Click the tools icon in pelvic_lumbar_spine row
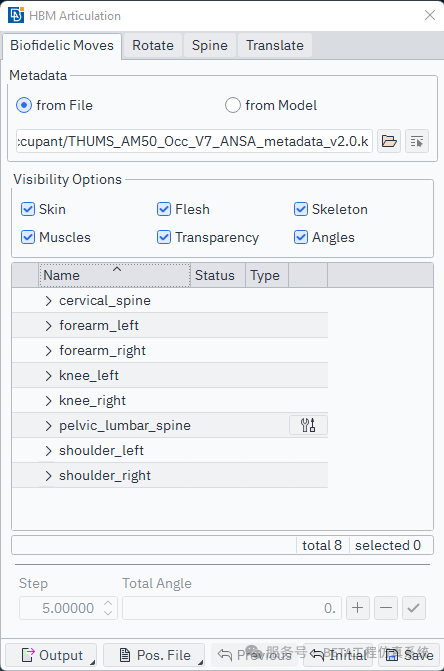Screen dimensions: 444x671 pos(308,425)
